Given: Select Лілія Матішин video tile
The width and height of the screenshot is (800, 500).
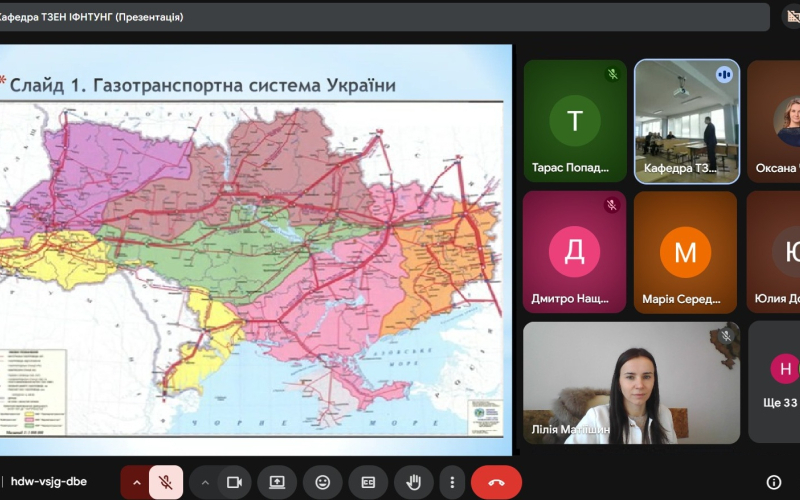Looking at the screenshot, I should [x=631, y=382].
